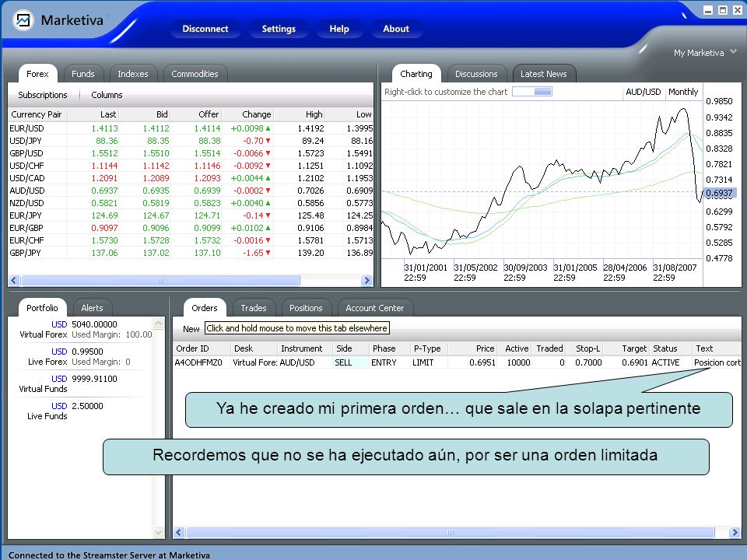The width and height of the screenshot is (747, 560).
Task: Click the up-arrow icon for USD/CAD change
Action: (268, 178)
